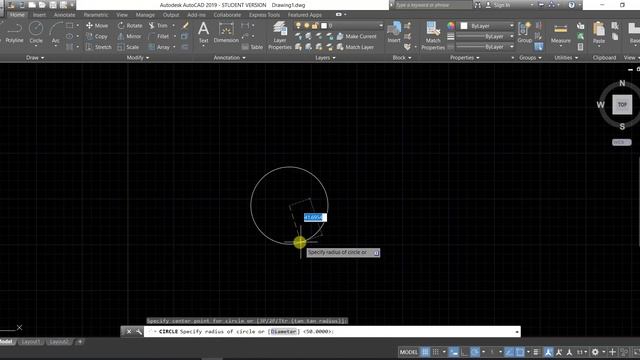Select the Arc tool
Viewport: 640px width, 360px height.
pos(56,33)
